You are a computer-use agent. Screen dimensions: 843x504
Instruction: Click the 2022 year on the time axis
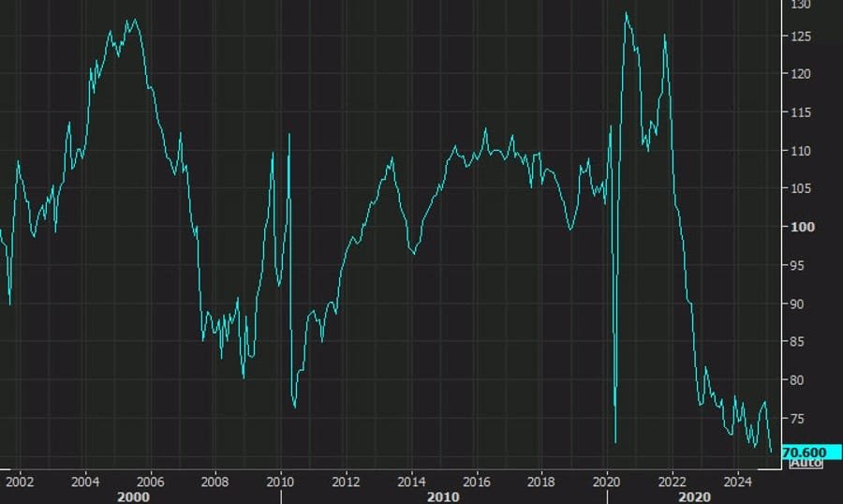(672, 482)
